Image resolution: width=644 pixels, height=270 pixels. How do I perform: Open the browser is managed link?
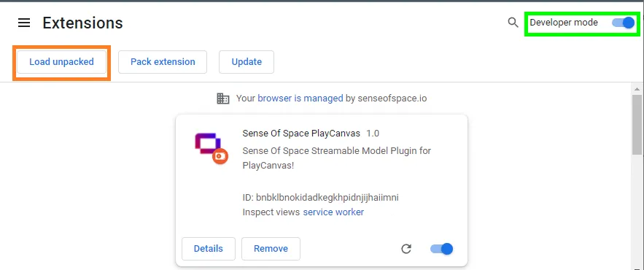pyautogui.click(x=300, y=99)
